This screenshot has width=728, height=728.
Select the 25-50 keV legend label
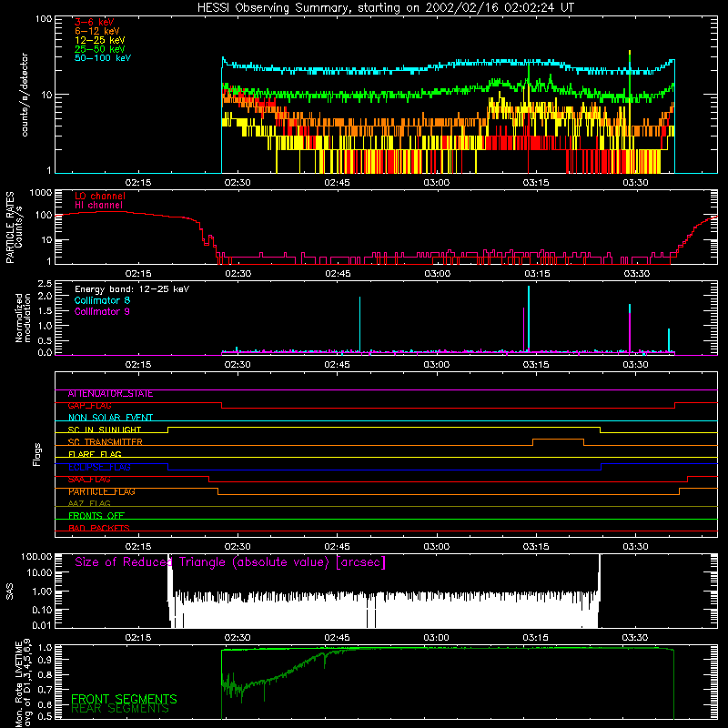click(x=100, y=49)
